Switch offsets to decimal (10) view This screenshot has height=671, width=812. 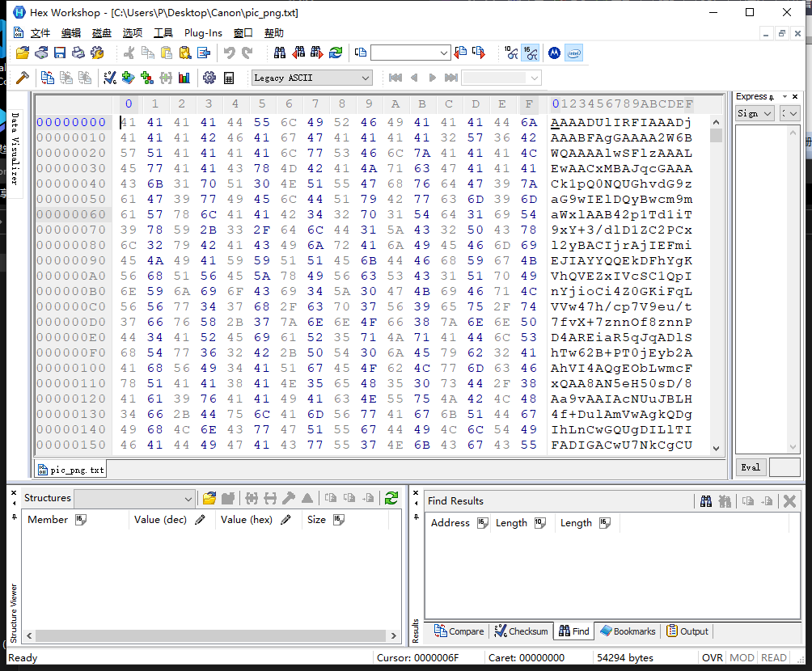[511, 53]
